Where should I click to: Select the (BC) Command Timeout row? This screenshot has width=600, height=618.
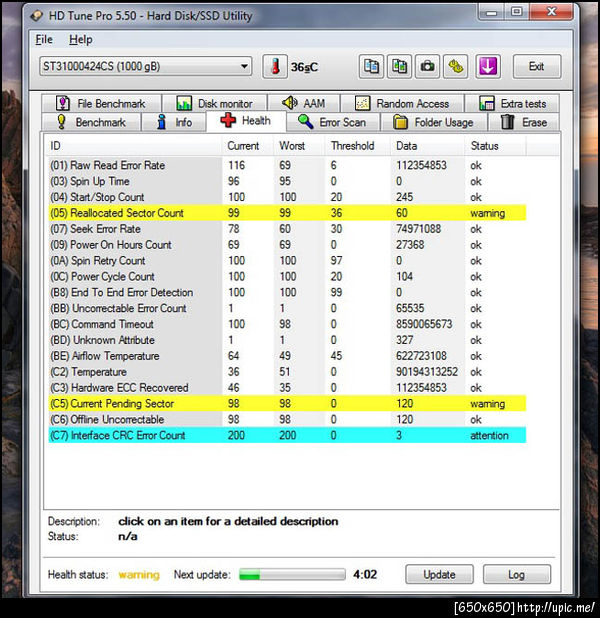287,324
